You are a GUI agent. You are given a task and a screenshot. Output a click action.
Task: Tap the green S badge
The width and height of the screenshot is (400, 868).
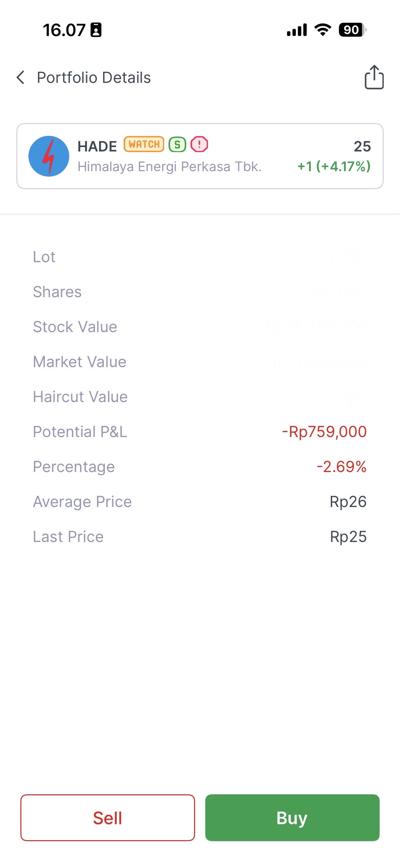tap(177, 145)
